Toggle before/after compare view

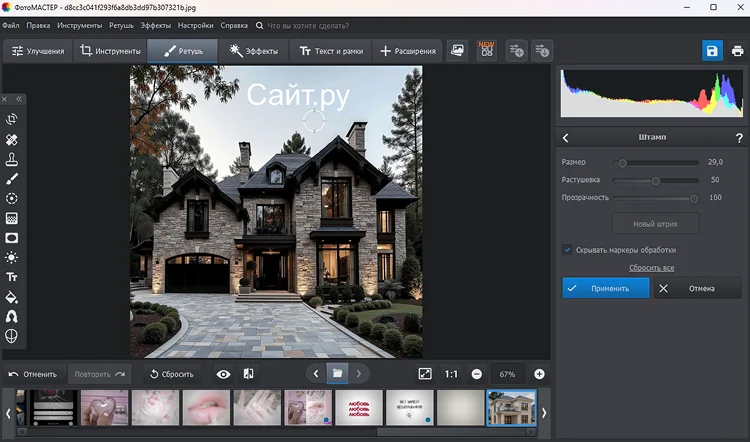(249, 374)
